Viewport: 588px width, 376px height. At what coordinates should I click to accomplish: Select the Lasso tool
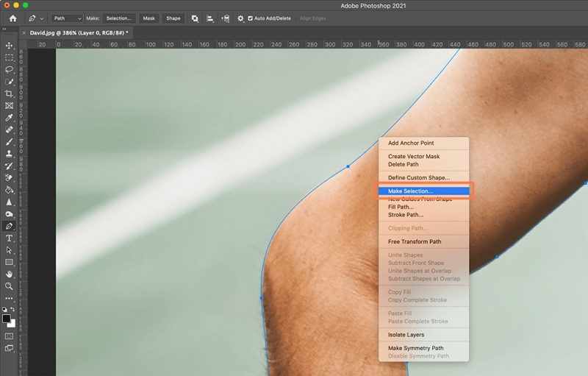tap(9, 69)
